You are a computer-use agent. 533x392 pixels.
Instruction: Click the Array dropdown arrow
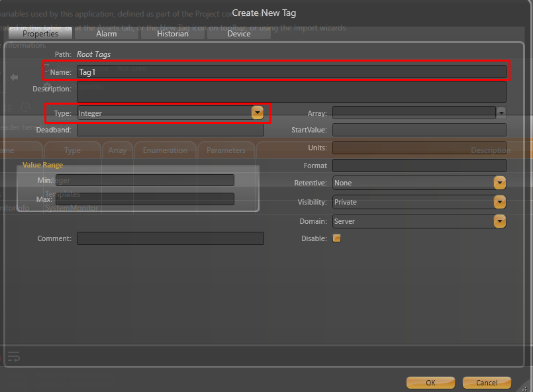pyautogui.click(x=501, y=113)
